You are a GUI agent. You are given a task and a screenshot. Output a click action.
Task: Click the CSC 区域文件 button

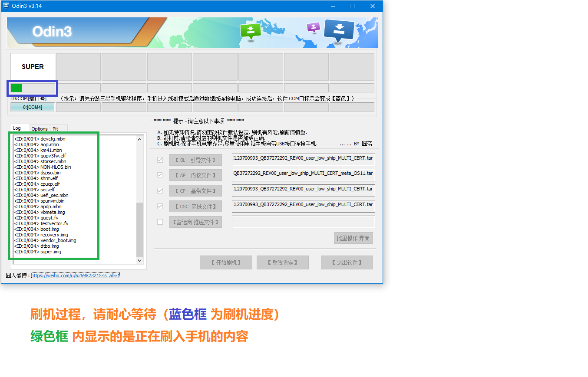(x=195, y=207)
